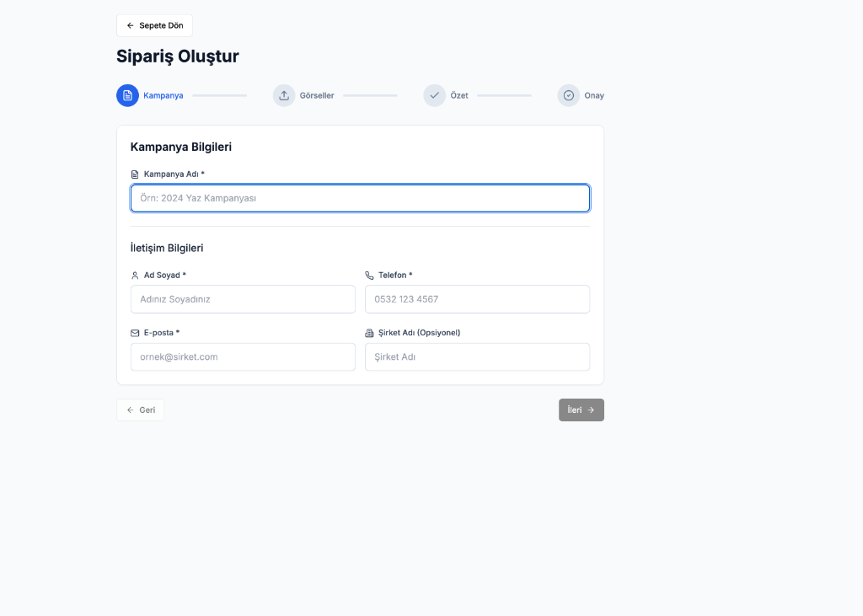Focus the Kampanya Adı input field
This screenshot has width=863, height=616.
(x=360, y=198)
